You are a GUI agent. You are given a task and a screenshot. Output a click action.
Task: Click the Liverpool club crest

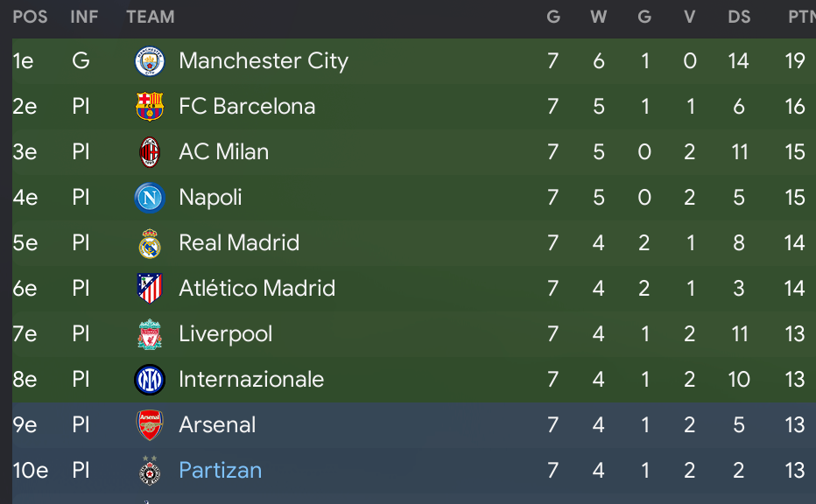[150, 334]
